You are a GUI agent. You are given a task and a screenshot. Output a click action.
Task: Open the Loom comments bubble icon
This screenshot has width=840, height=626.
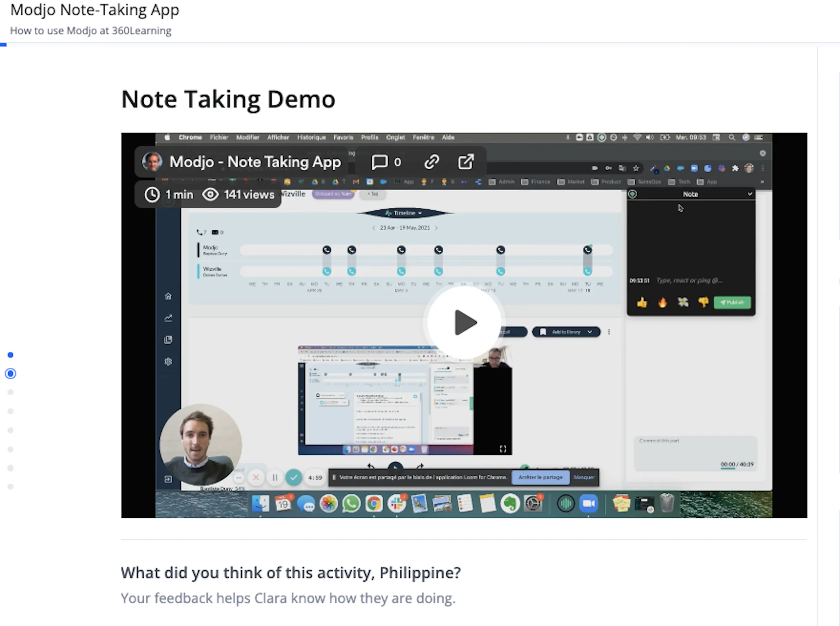pos(380,162)
